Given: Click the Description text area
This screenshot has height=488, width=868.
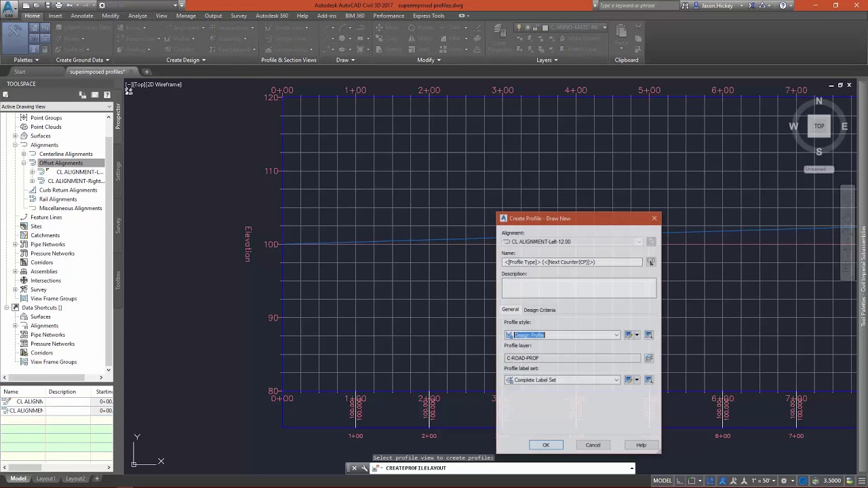Looking at the screenshot, I should tap(579, 288).
